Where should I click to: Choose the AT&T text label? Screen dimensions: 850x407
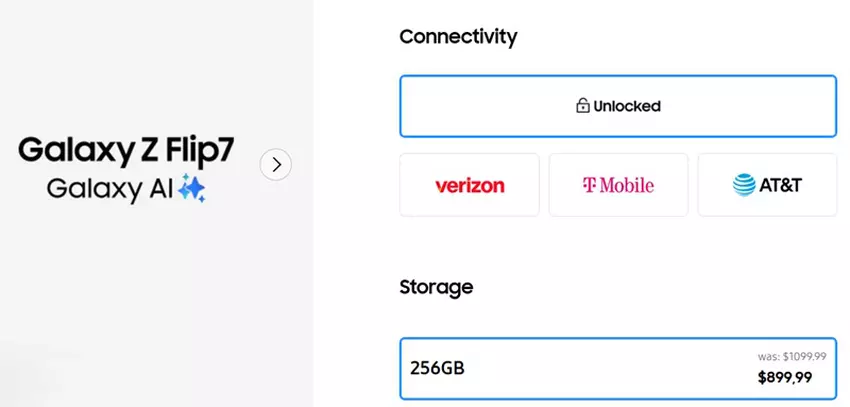(x=781, y=185)
